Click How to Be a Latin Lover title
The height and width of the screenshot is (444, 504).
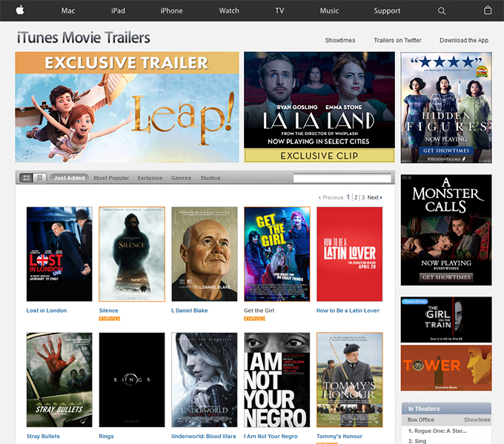(x=348, y=311)
